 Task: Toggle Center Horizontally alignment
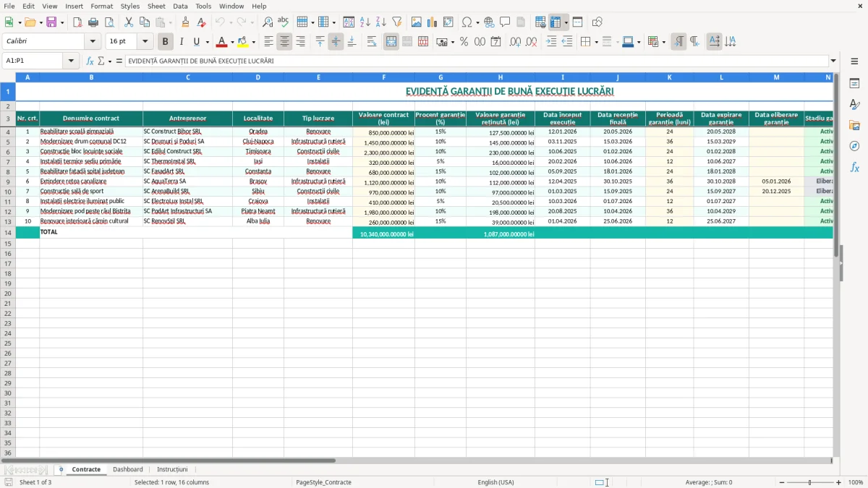point(285,42)
